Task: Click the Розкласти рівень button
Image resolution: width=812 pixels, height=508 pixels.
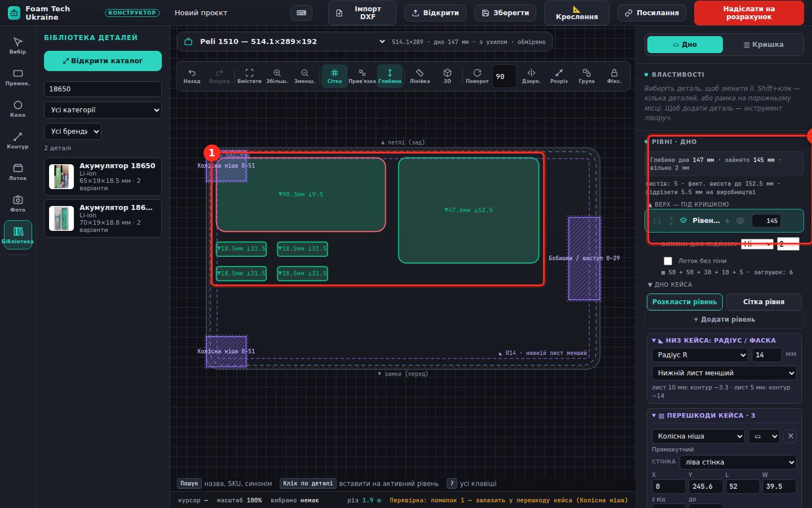Action: (685, 302)
